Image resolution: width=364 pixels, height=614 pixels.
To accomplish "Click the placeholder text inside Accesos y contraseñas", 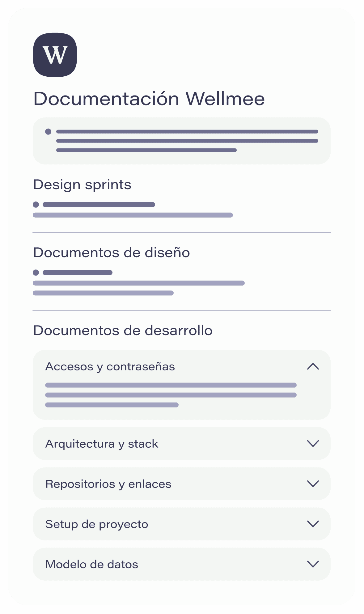I will 171,395.
